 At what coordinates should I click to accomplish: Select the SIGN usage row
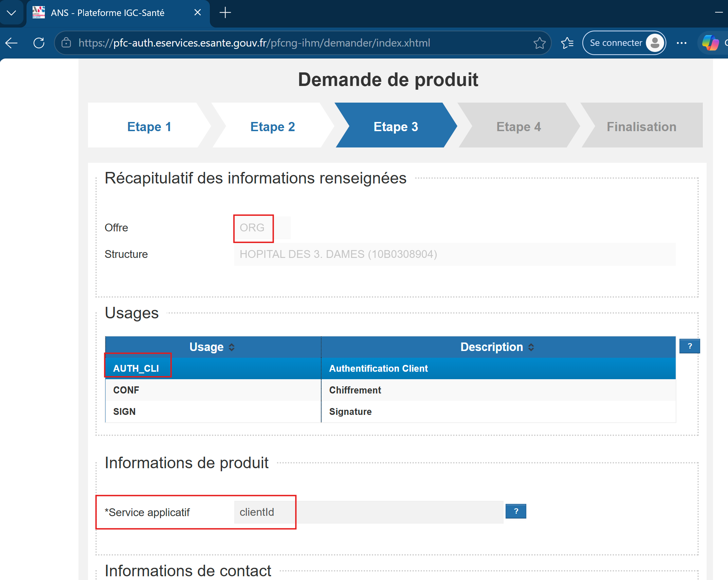click(x=390, y=411)
